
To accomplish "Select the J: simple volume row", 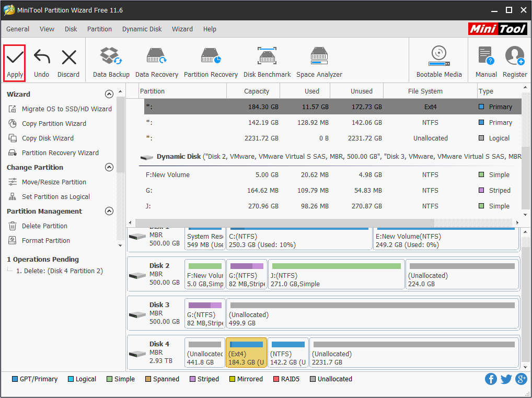I will [332, 206].
